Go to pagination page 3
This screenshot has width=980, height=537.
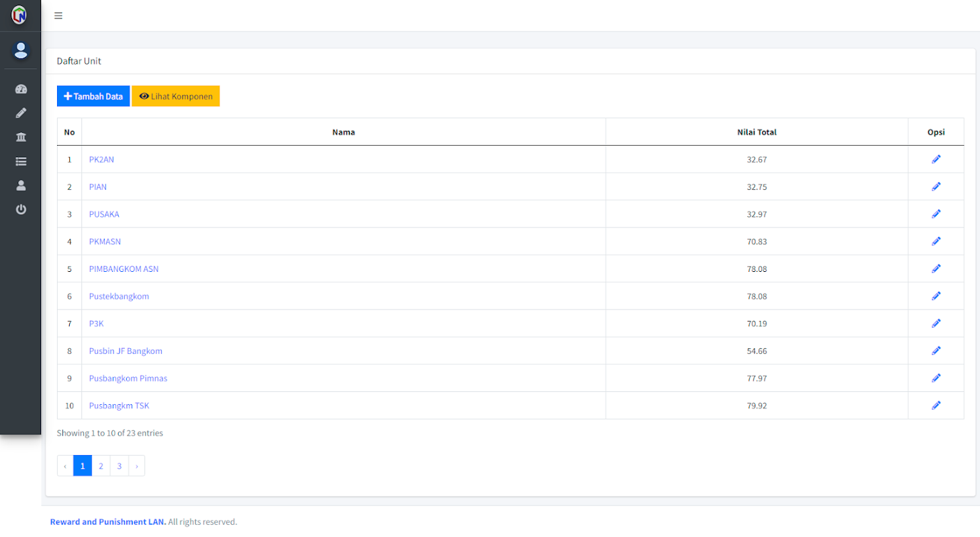click(x=119, y=465)
